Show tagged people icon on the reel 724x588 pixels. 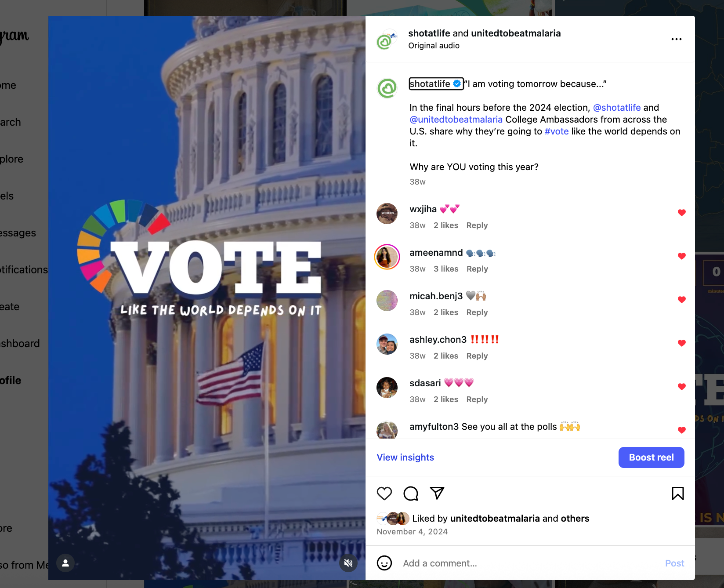pyautogui.click(x=65, y=563)
